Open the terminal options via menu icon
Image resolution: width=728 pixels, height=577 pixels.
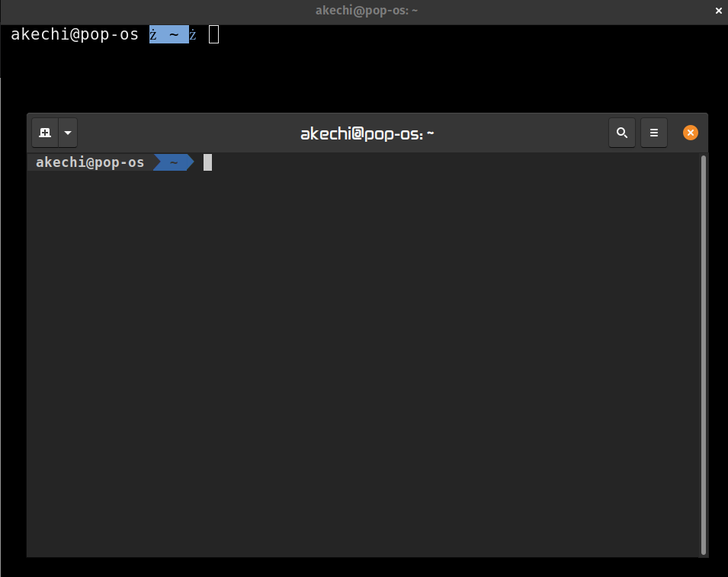pos(654,132)
